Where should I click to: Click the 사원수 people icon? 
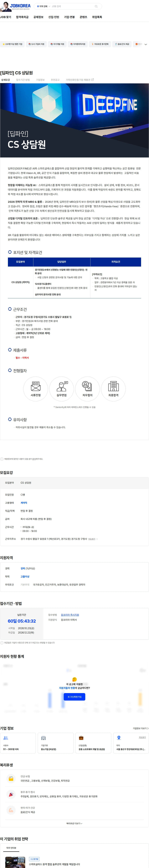tap(6, 738)
